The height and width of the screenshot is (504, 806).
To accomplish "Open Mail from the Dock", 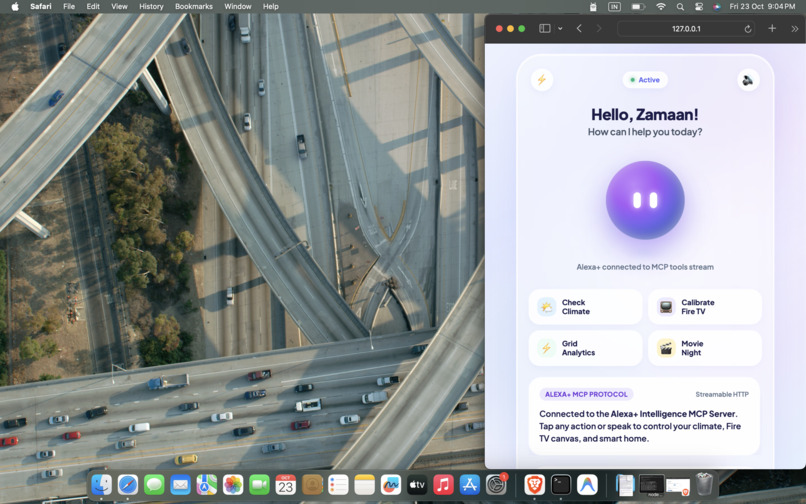I will click(180, 484).
